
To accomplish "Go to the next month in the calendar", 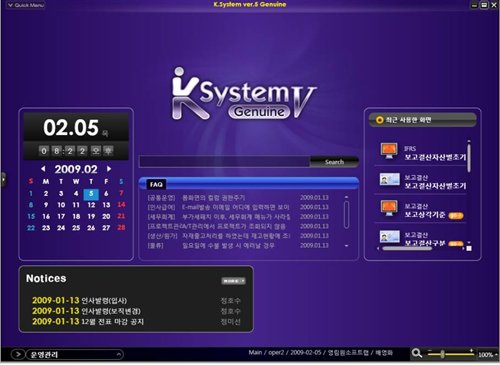I will [109, 169].
